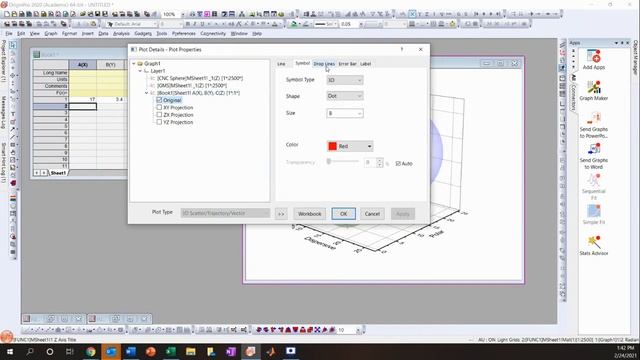Screen dimensions: 640x360
Task: Click the bold formatting icon
Action: (x=188, y=24)
